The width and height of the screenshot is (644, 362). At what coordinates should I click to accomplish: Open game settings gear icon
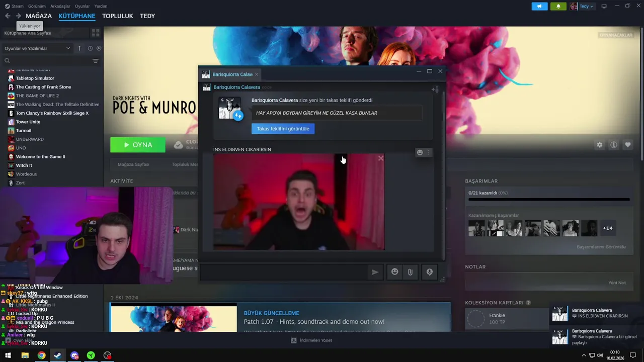tap(599, 145)
